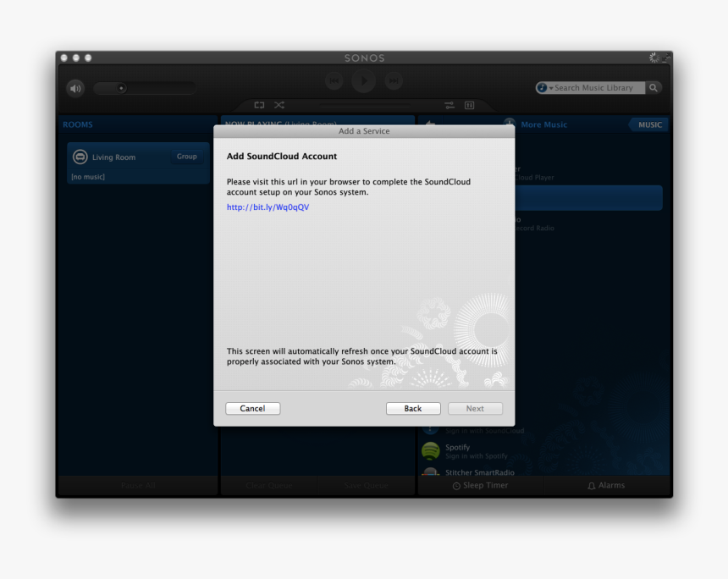This screenshot has height=579, width=728.
Task: Click the track progress bar
Action: [365, 106]
